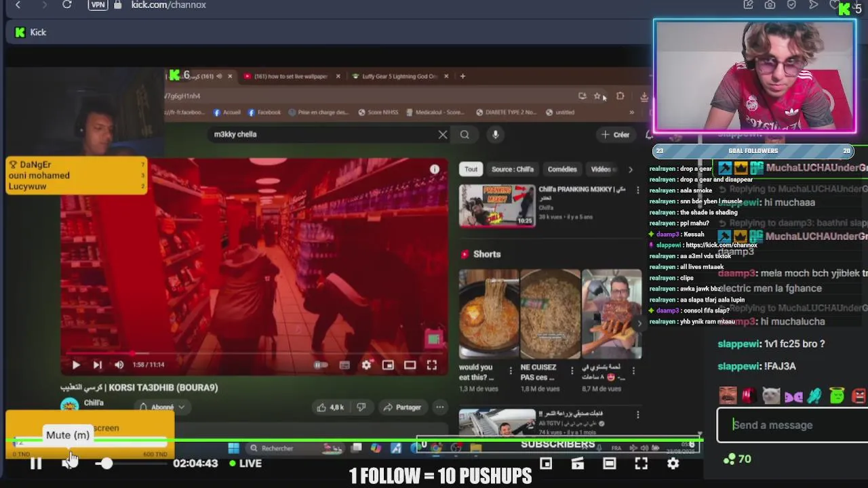
Task: Click the YouTube search magnifier button
Action: [x=465, y=134]
